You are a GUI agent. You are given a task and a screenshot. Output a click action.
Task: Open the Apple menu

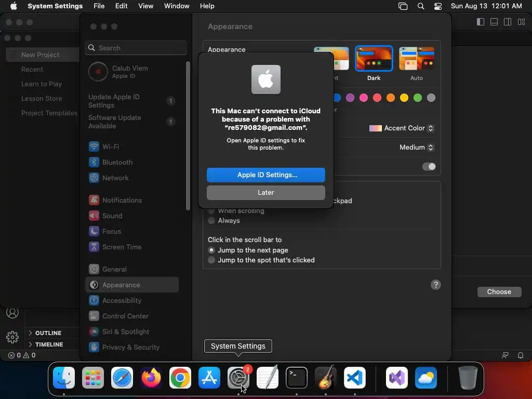coord(14,6)
